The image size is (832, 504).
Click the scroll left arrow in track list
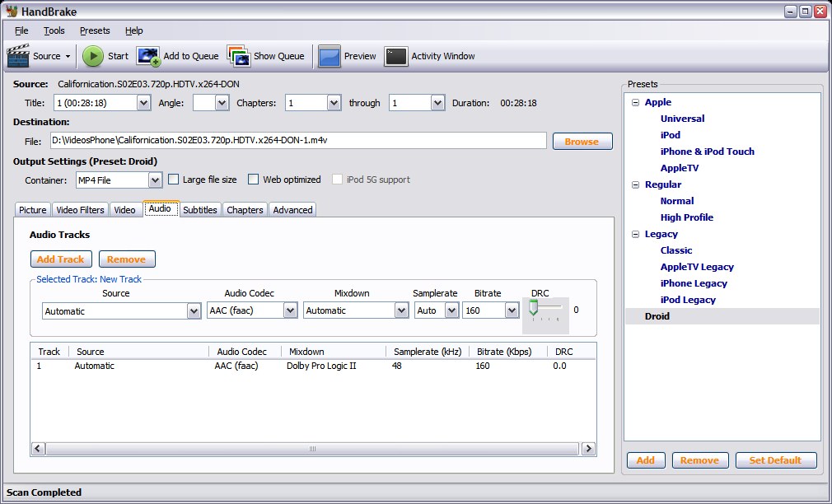37,449
